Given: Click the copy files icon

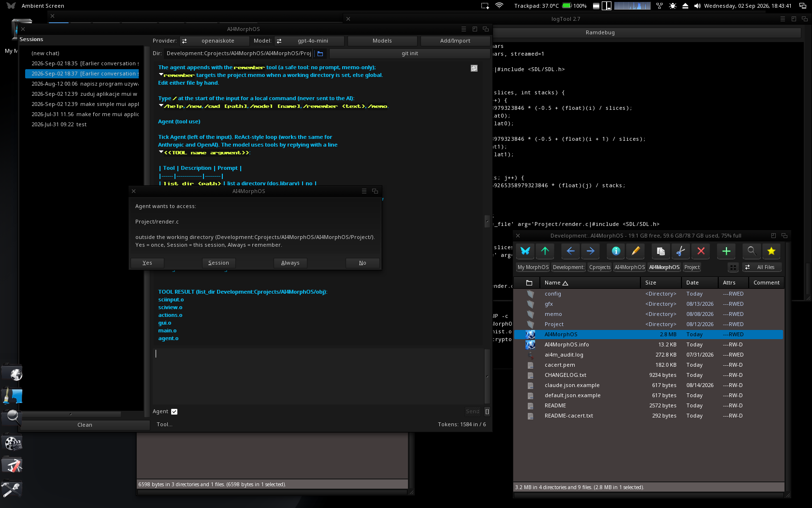Looking at the screenshot, I should [661, 251].
